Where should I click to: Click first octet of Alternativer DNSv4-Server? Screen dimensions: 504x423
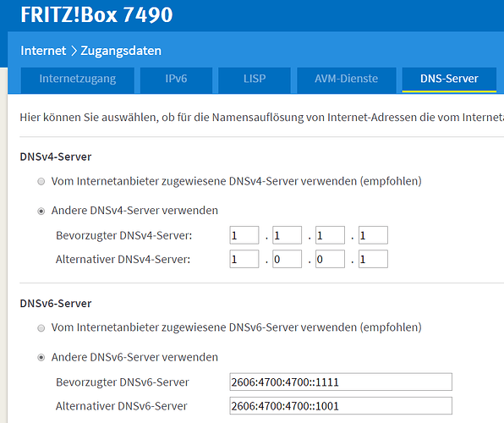click(244, 259)
